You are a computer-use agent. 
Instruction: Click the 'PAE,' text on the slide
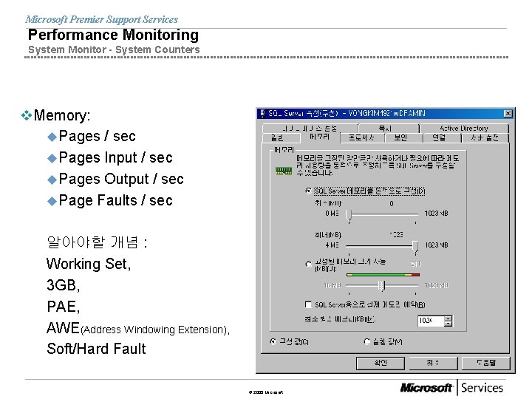tap(63, 307)
